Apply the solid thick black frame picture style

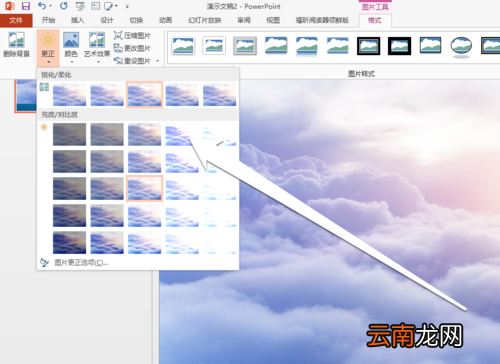(400, 46)
